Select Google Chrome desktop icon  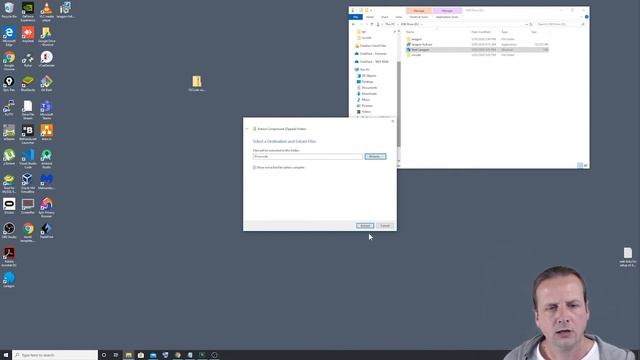[x=9, y=60]
